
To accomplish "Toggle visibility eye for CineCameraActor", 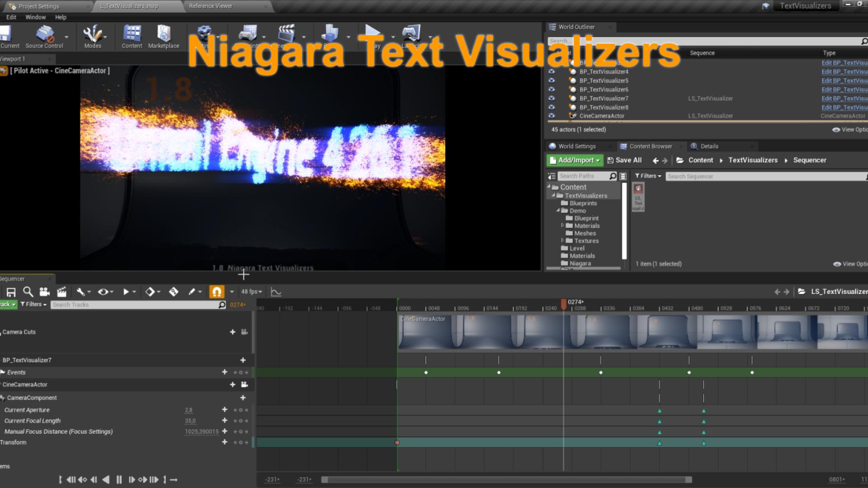I will click(x=552, y=116).
